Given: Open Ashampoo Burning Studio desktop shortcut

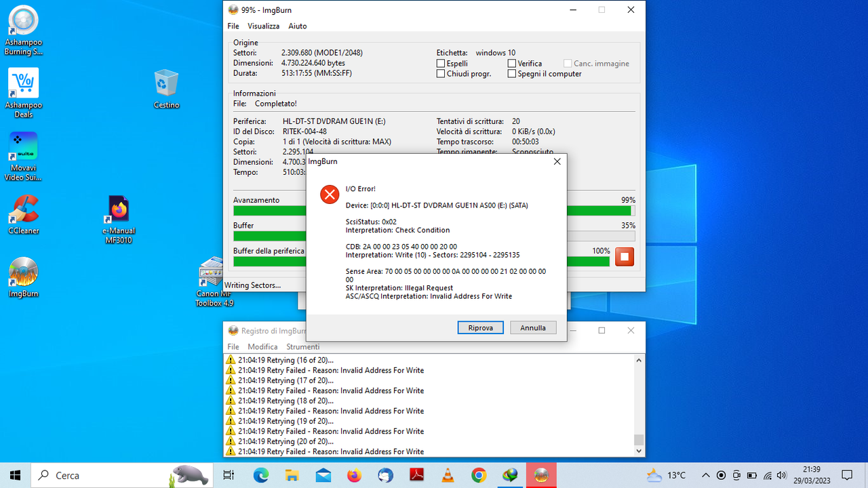Looking at the screenshot, I should point(24,30).
